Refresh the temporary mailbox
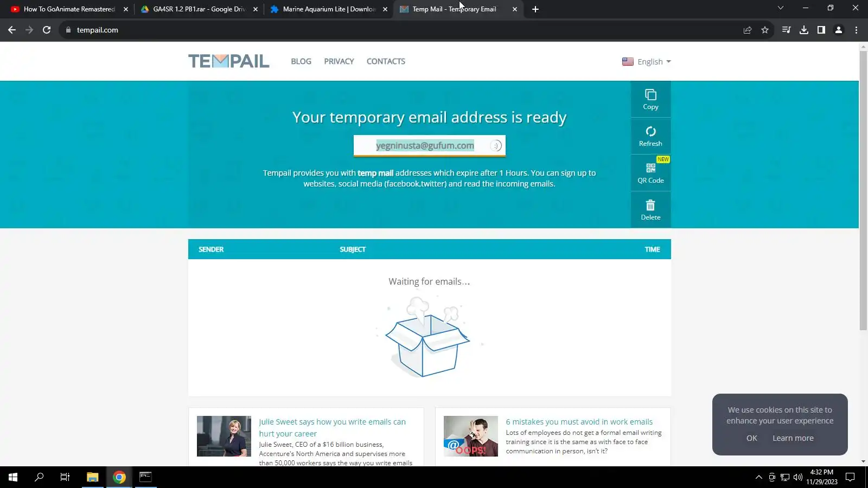Viewport: 868px width, 488px height. pyautogui.click(x=650, y=136)
